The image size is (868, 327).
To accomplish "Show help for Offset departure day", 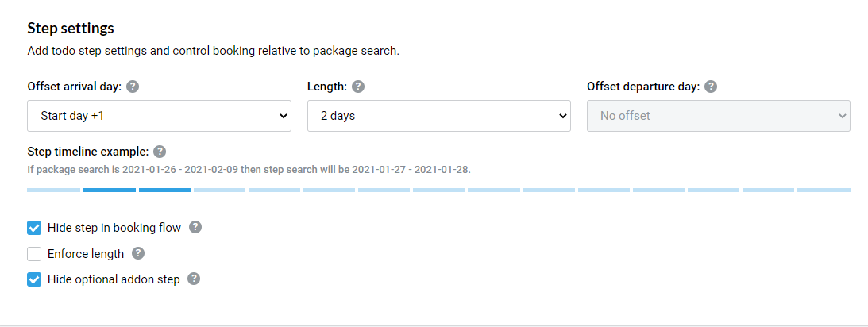I will [x=711, y=87].
